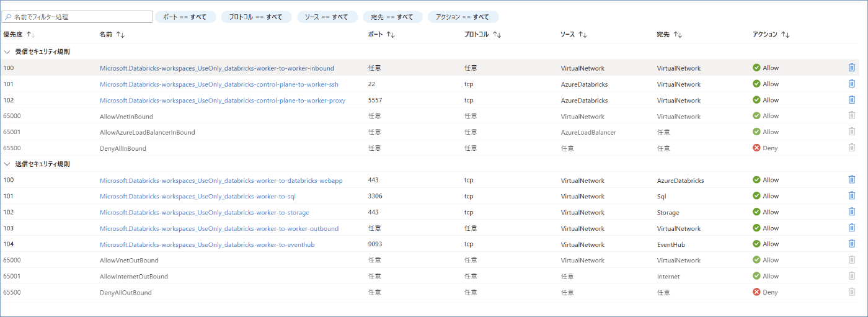The height and width of the screenshot is (317, 868).
Task: Delete the control-plane-to-worker-proxy rule via trash icon
Action: click(x=852, y=100)
